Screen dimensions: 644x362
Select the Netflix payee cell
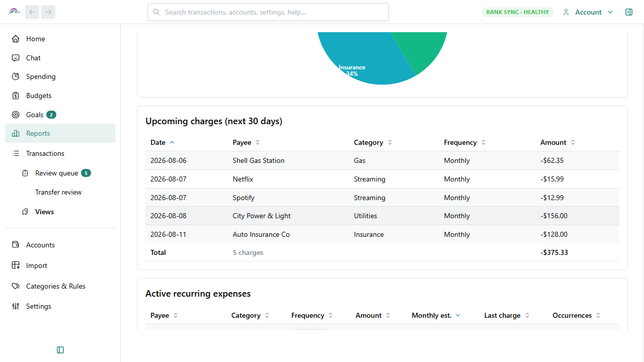pyautogui.click(x=243, y=179)
